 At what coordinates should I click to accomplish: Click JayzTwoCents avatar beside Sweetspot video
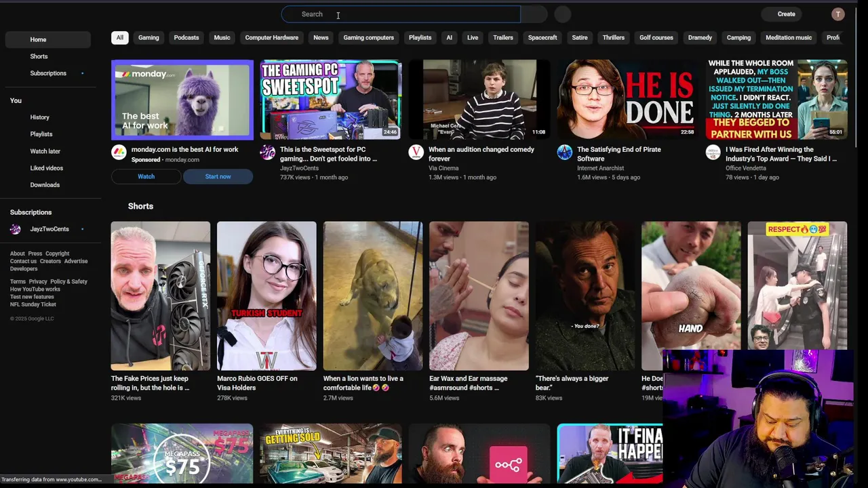(x=267, y=152)
